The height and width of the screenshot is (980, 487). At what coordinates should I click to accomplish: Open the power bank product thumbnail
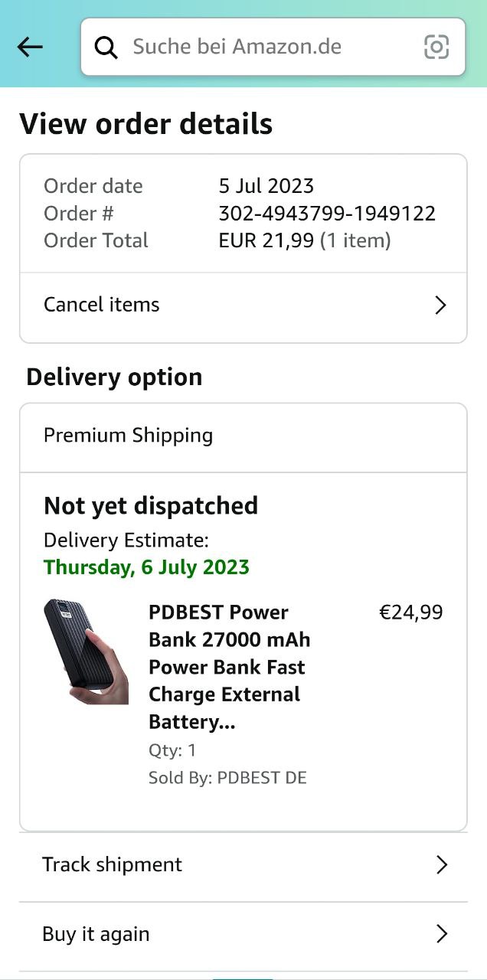[86, 651]
